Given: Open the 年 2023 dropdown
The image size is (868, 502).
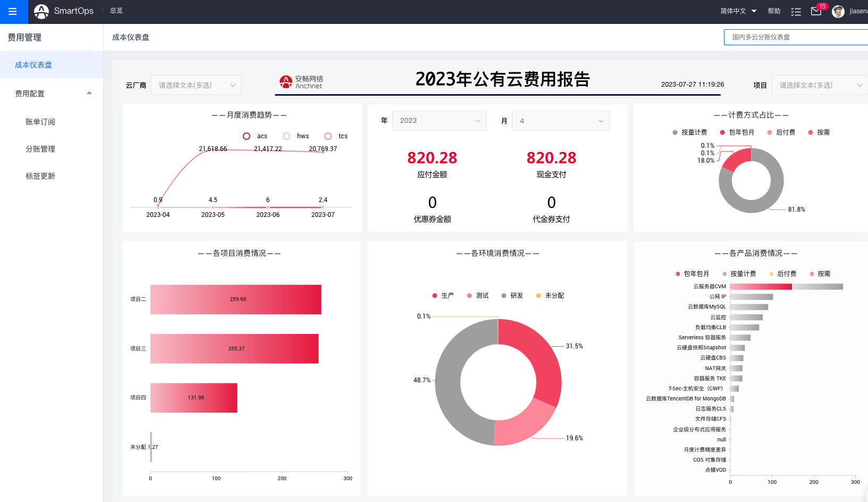Looking at the screenshot, I should [439, 121].
